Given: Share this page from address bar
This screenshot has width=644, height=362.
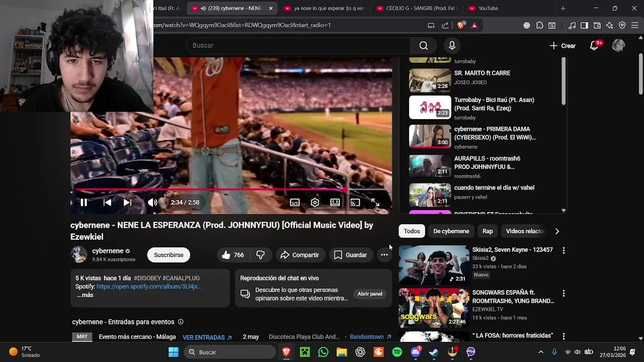Looking at the screenshot, I should (445, 25).
